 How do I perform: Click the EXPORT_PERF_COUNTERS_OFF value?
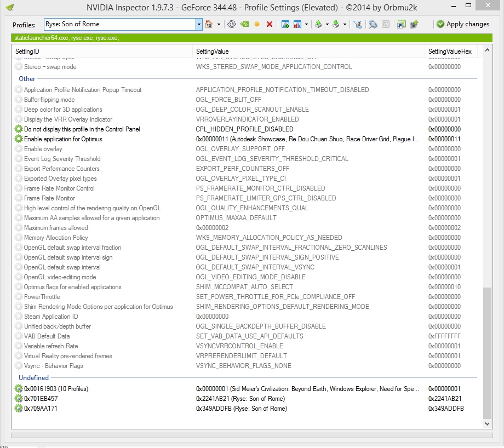pos(242,169)
